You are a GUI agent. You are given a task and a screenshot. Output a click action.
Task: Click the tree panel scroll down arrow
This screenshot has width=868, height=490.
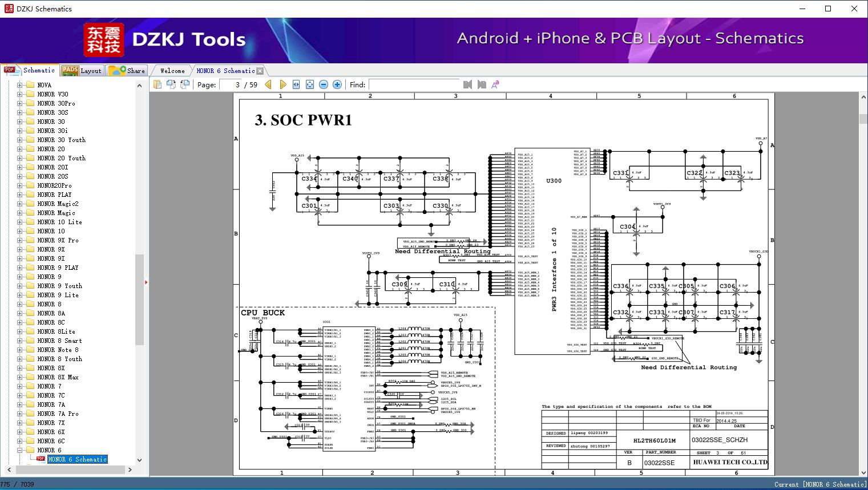click(139, 460)
